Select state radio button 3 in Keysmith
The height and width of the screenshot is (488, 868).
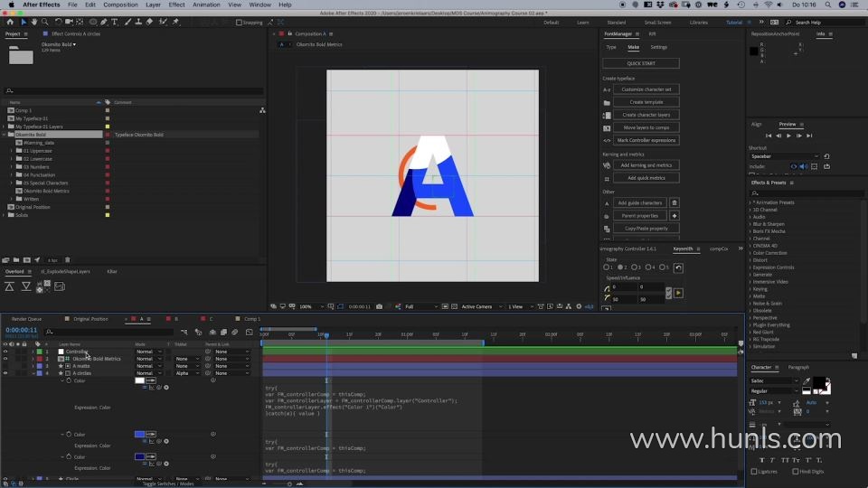636,267
